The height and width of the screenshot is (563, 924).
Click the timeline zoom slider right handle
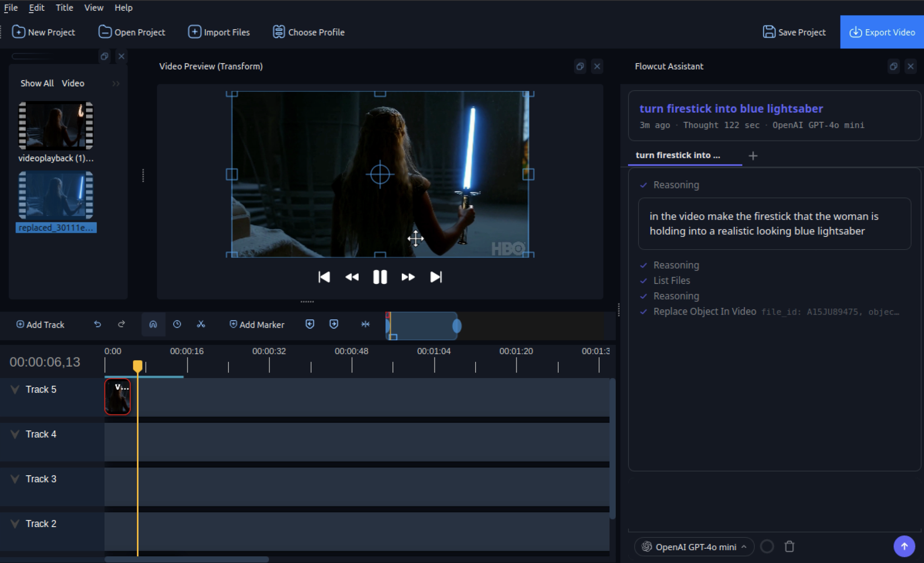coord(457,326)
